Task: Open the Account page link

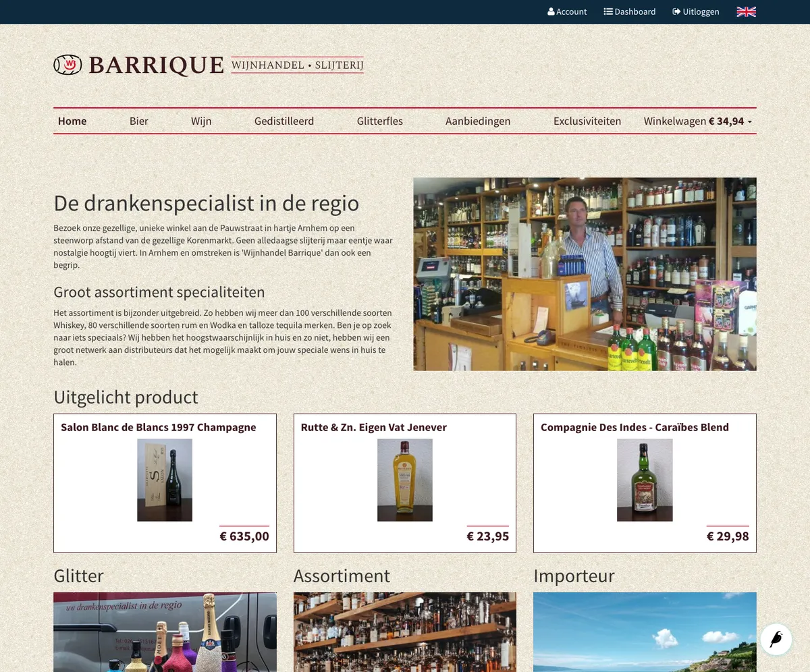Action: (567, 11)
